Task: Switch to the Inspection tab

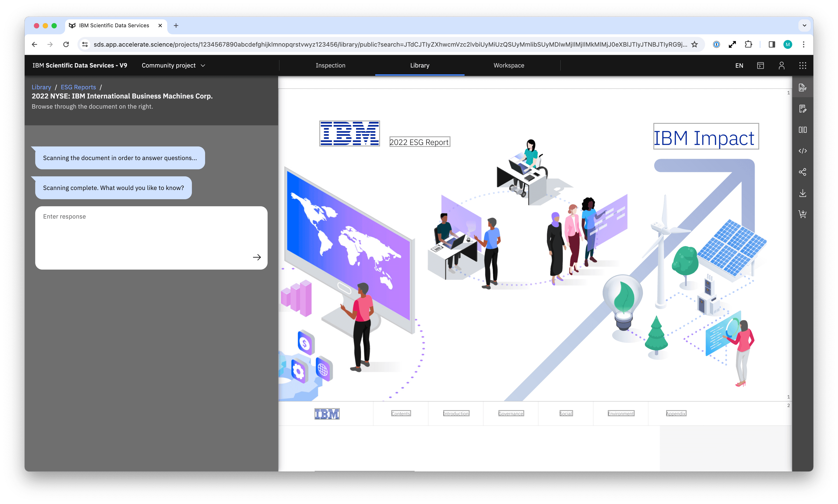Action: coord(330,66)
